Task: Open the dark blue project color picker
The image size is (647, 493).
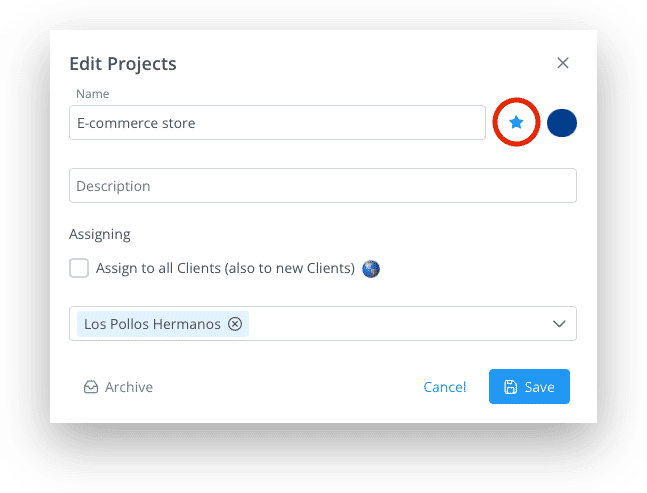Action: click(562, 123)
